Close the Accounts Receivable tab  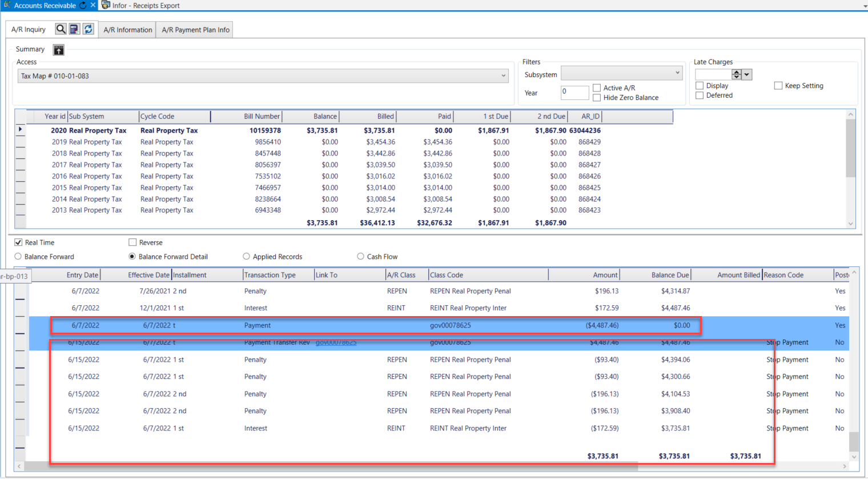(x=93, y=5)
